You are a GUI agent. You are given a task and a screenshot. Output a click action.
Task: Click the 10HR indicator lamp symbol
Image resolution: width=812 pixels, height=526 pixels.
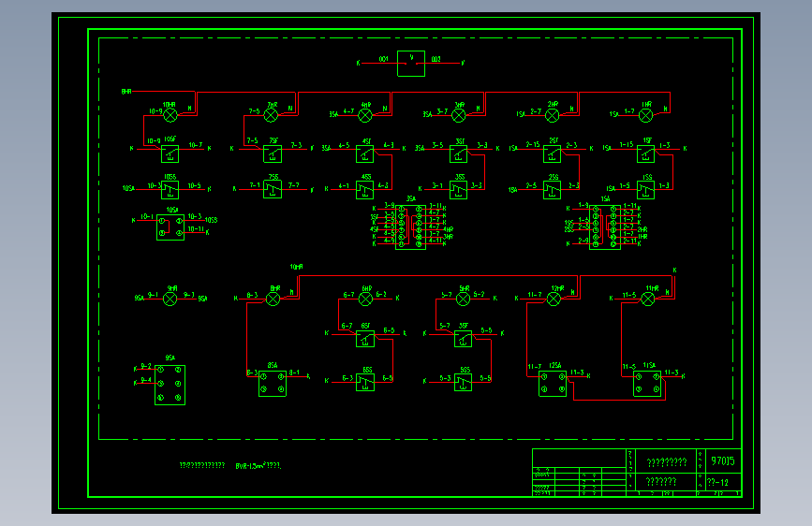tap(170, 115)
